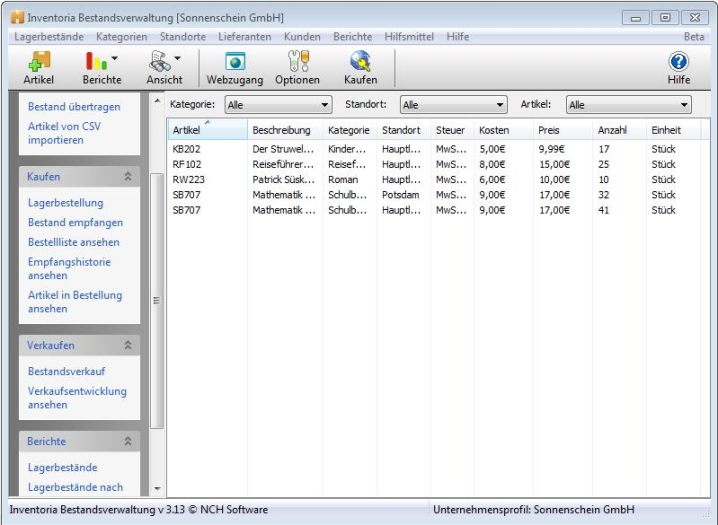The height and width of the screenshot is (525, 718).
Task: Open the Lieferanten menu
Action: point(244,37)
